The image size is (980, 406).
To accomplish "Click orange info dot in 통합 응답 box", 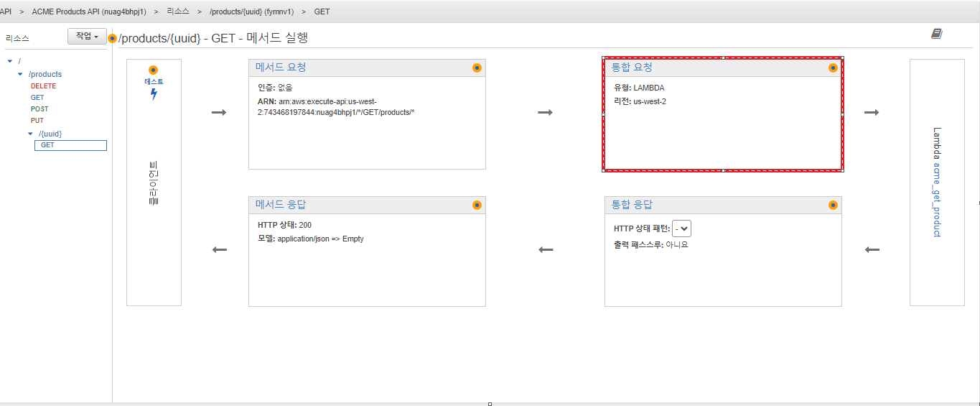I will click(833, 205).
